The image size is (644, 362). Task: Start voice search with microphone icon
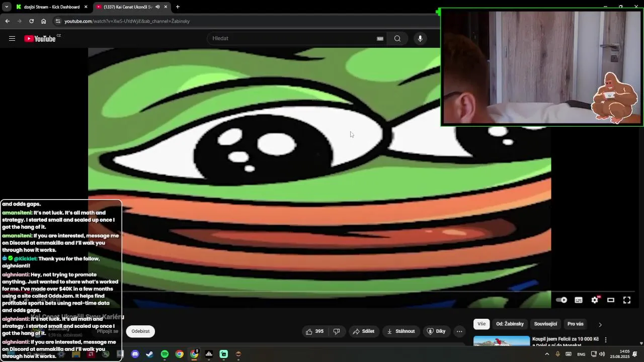tap(420, 38)
